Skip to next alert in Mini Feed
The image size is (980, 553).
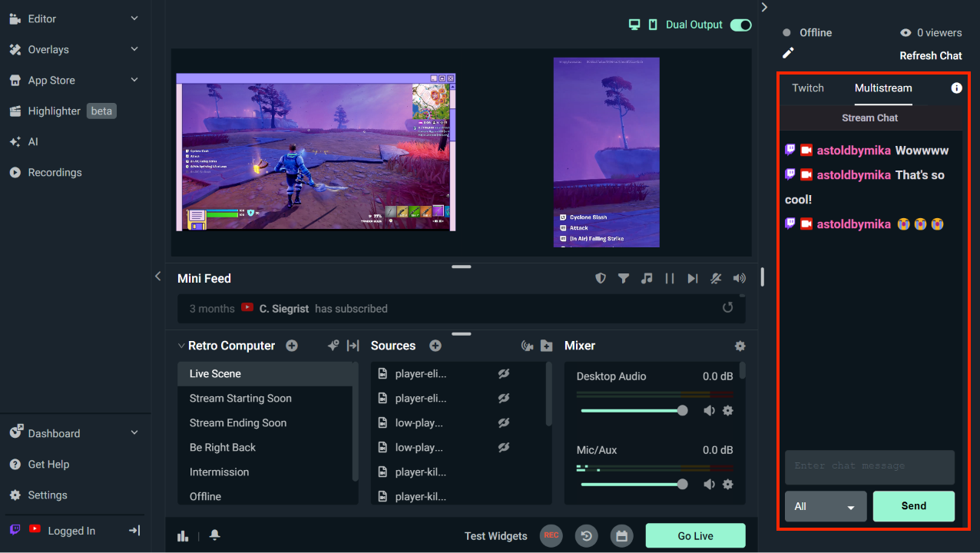693,278
